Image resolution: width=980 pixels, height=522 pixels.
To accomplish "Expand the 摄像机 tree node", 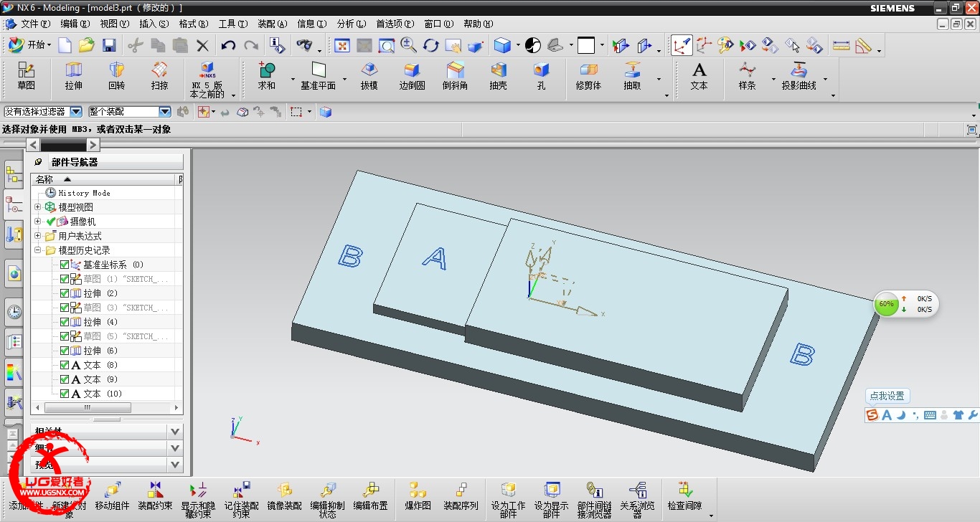I will pos(37,222).
